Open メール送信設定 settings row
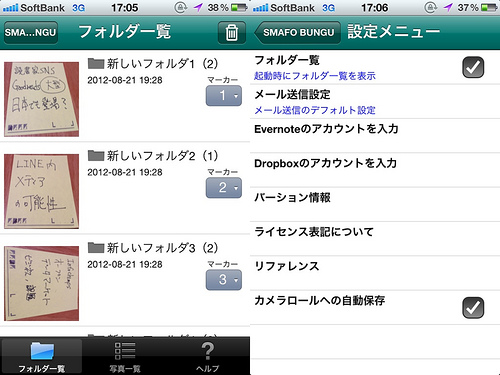Screen dimensions: 500x375 click(375, 102)
